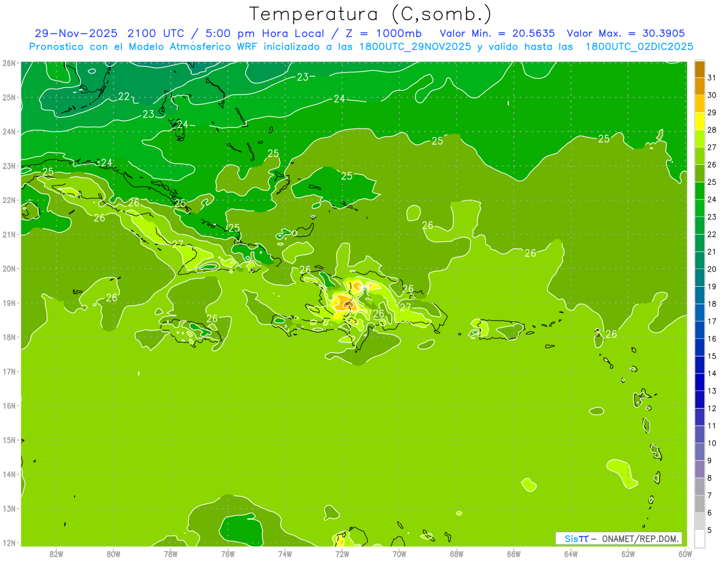728x562 pixels.
Task: Click the "15" label on the color legend
Action: (712, 356)
